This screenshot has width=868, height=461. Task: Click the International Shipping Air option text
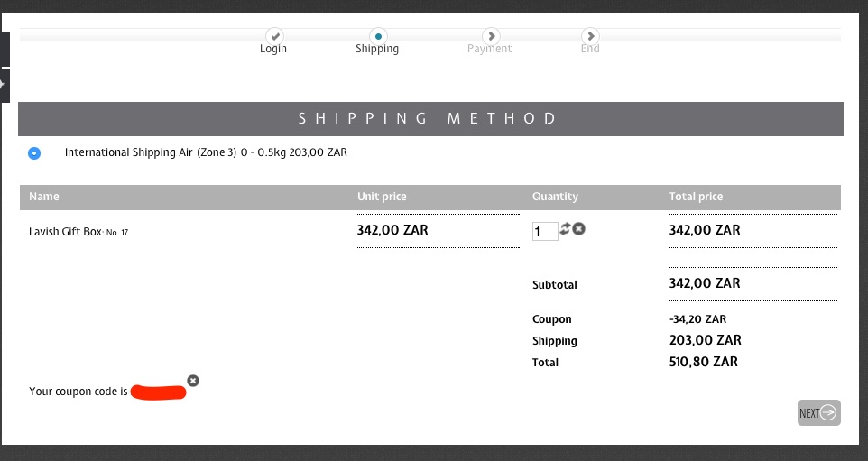[206, 152]
